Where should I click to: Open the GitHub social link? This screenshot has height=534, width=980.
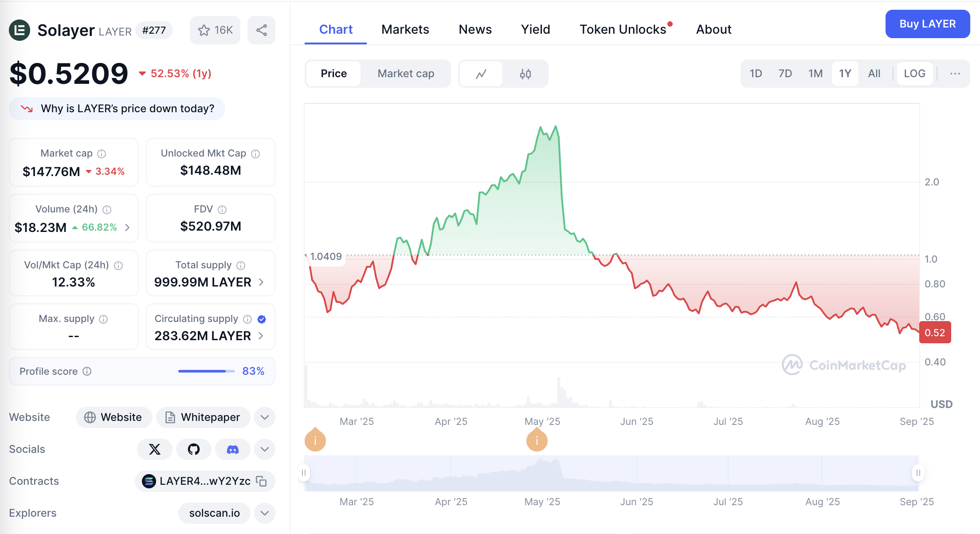[194, 449]
